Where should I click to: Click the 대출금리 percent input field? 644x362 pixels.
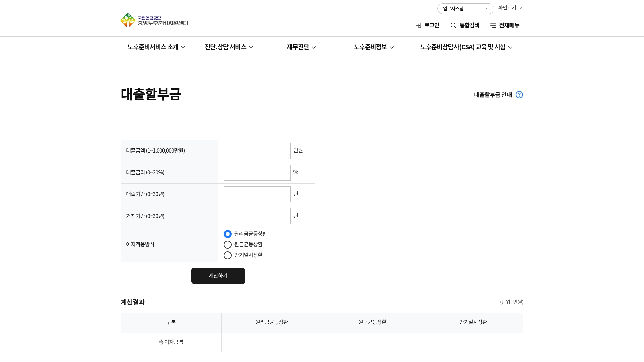(x=257, y=173)
